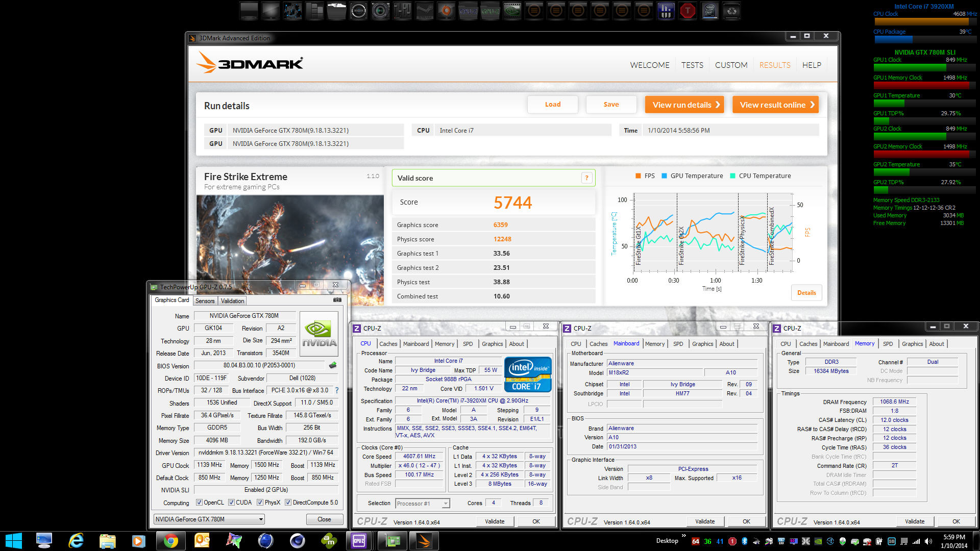The height and width of the screenshot is (551, 980).
Task: Open the CUSTOM section in 3DMark
Action: click(x=731, y=65)
